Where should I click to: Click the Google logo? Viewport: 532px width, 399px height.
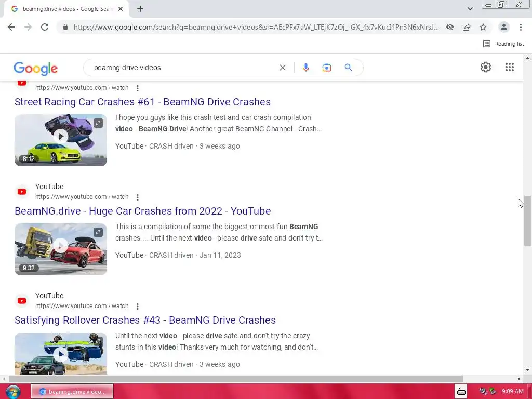36,68
